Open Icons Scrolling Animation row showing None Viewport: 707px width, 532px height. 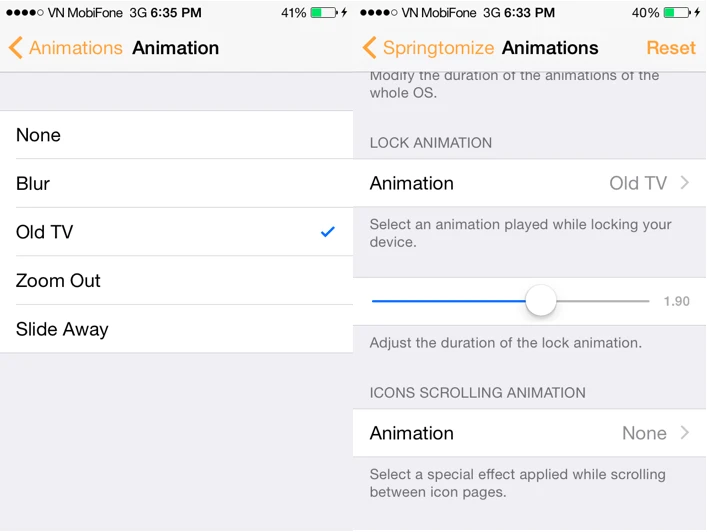(x=530, y=433)
